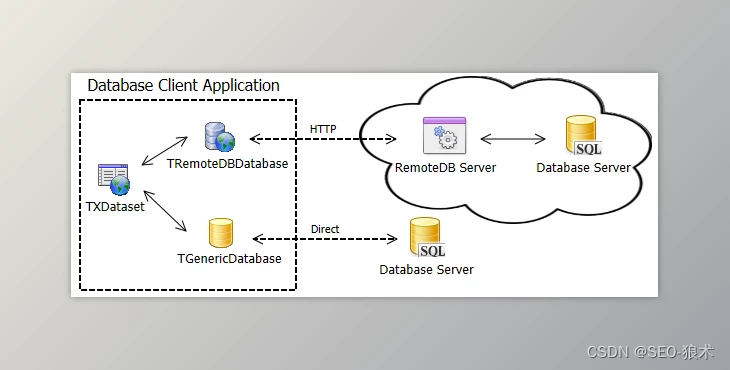Click the 'RemoteDB Server' label
This screenshot has height=370, width=730.
446,168
